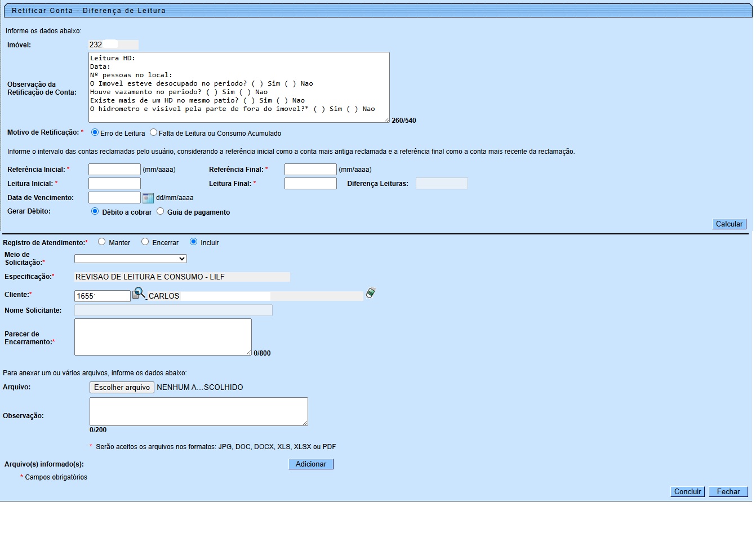Viewport: 756px width, 546px height.
Task: Clear the client field with eraser icon
Action: click(x=371, y=292)
